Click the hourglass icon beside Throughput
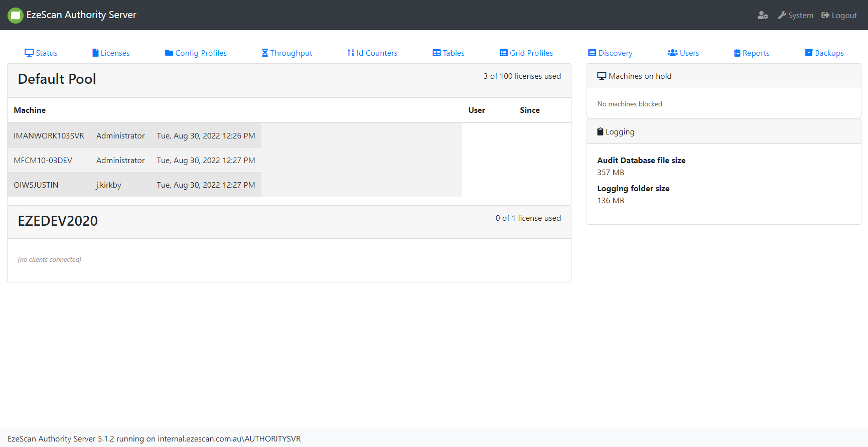The width and height of the screenshot is (868, 447). coord(265,53)
